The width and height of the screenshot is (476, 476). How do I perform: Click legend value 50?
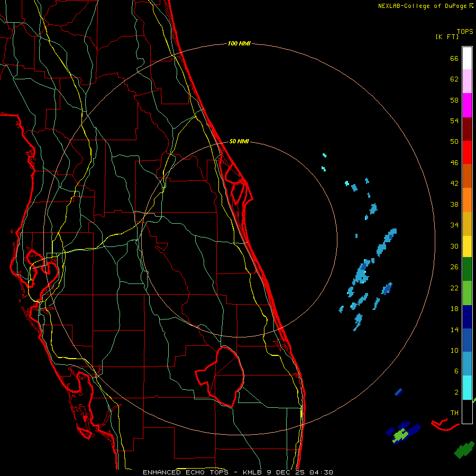tap(454, 142)
